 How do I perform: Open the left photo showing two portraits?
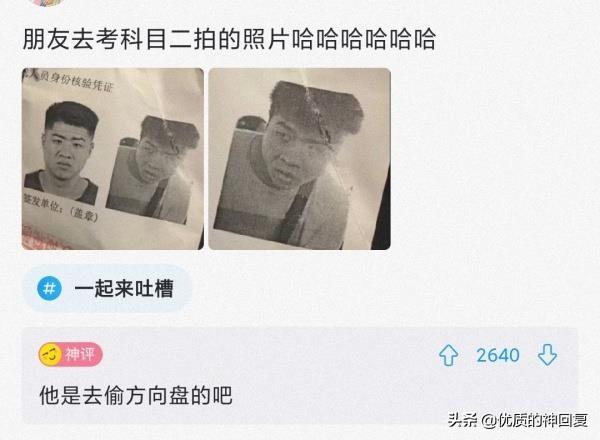(113, 159)
